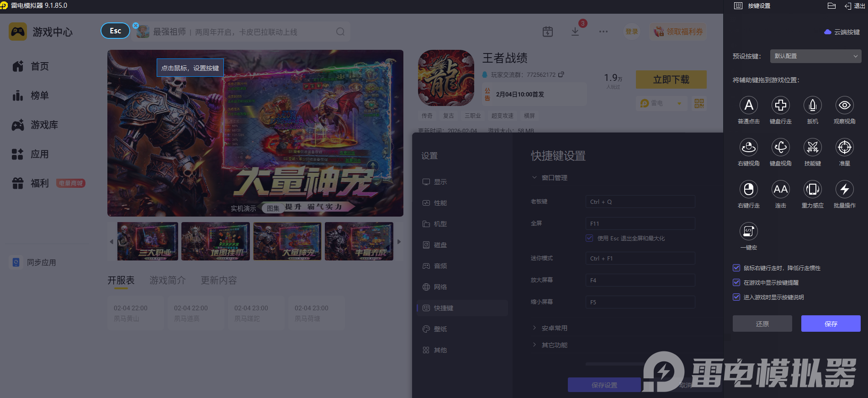868x398 pixels.
Task: Toggle 在游戏中显示按键提醒 checkbox
Action: [x=736, y=282]
